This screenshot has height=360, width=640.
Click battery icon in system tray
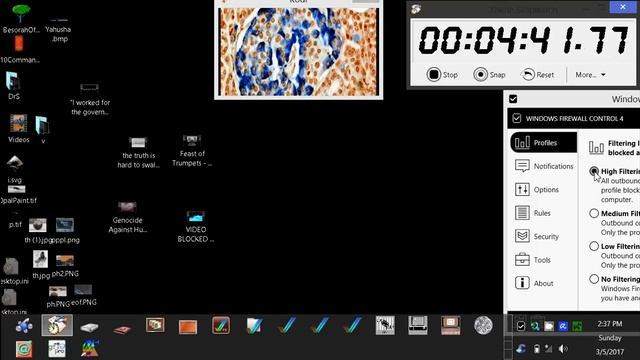(x=537, y=349)
